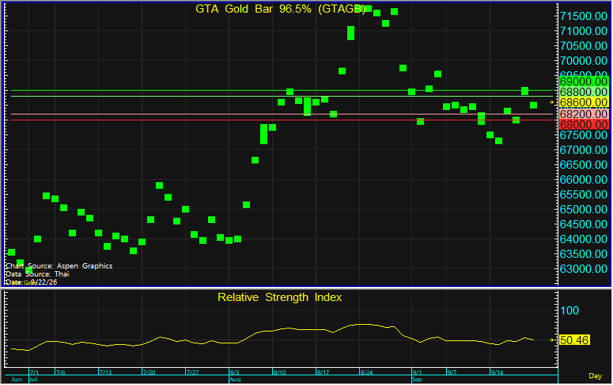Click the Relative Strength Index panel title
This screenshot has width=613, height=385.
point(280,297)
